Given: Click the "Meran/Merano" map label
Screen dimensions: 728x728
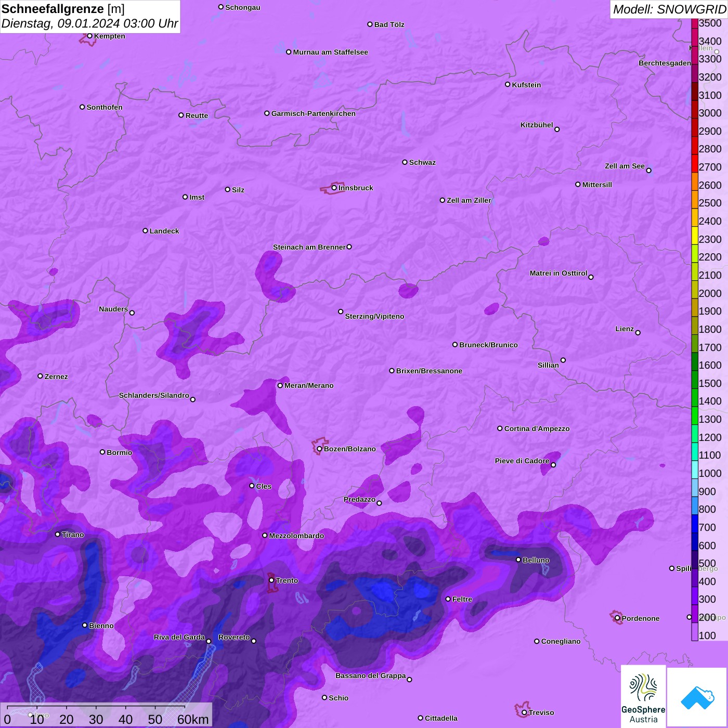Looking at the screenshot, I should (x=309, y=385).
